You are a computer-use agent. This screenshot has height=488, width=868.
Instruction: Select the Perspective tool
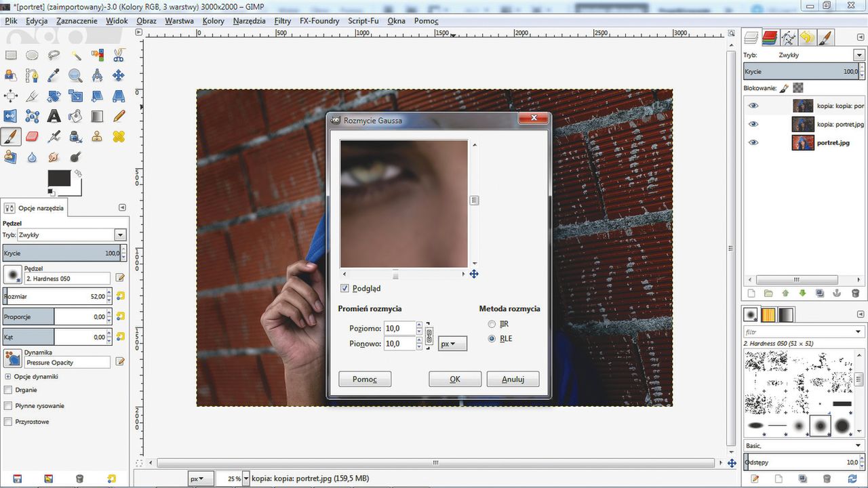[x=119, y=96]
